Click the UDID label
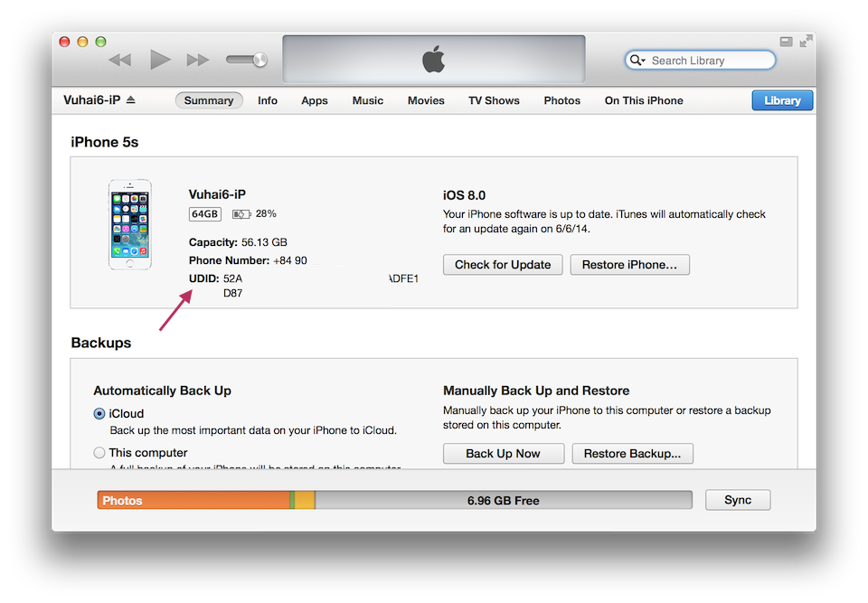Image resolution: width=868 pixels, height=603 pixels. tap(203, 278)
